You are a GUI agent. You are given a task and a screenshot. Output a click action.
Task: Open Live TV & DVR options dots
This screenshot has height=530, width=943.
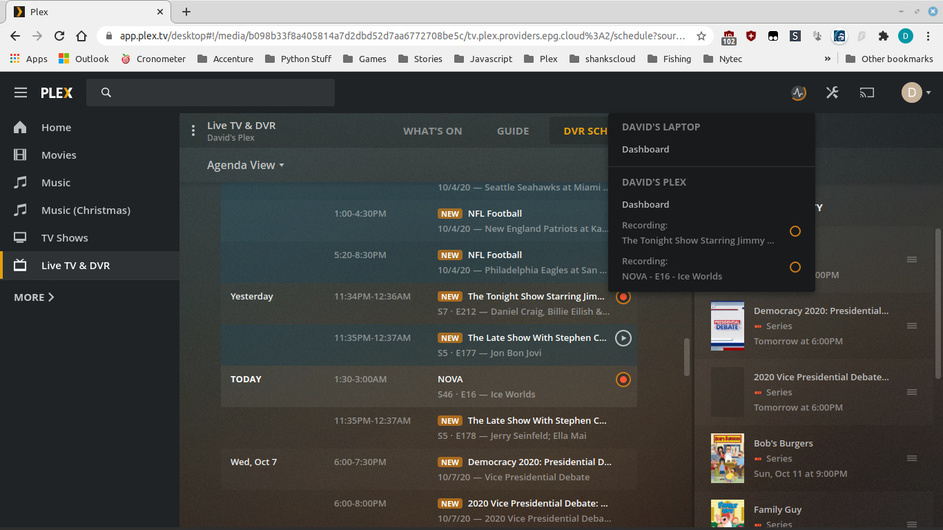[193, 131]
